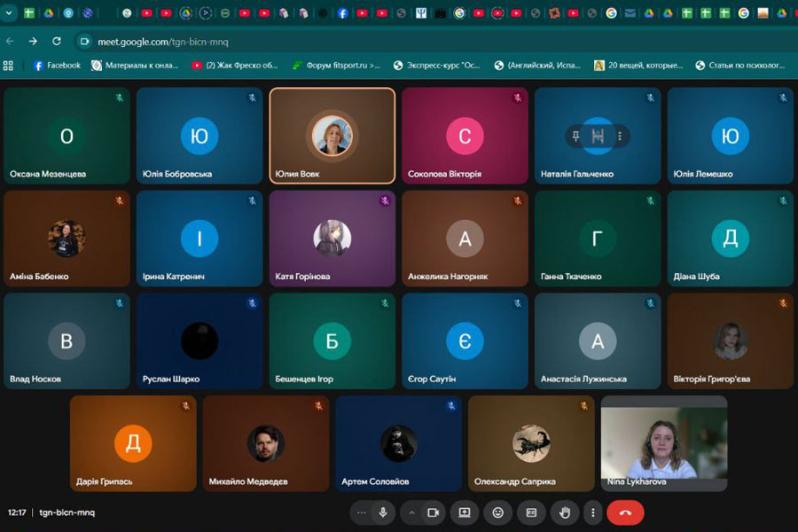Viewport: 798px width, 532px height.
Task: Select Влад Носков's participant tile
Action: pyautogui.click(x=66, y=341)
